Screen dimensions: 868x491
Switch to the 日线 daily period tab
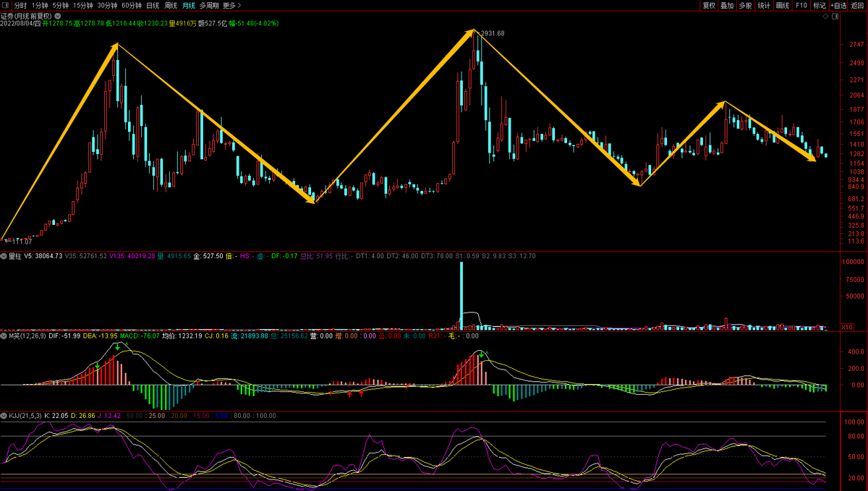pos(153,5)
